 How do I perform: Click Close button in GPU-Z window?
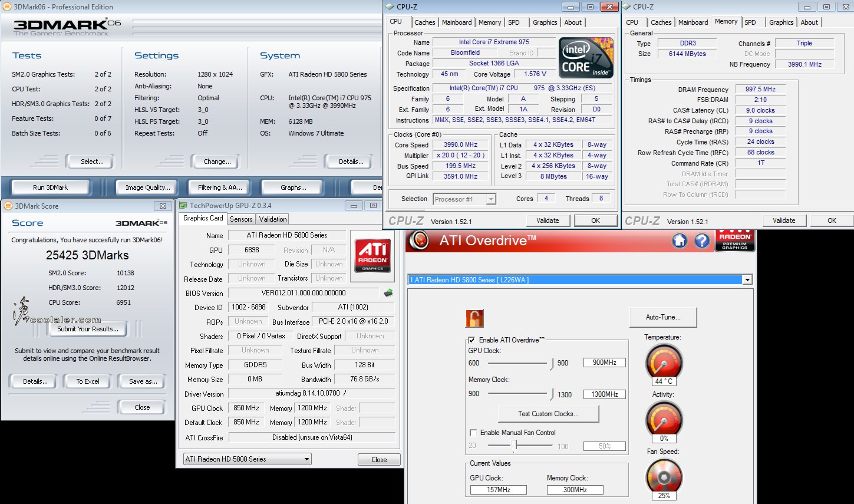[x=379, y=460]
